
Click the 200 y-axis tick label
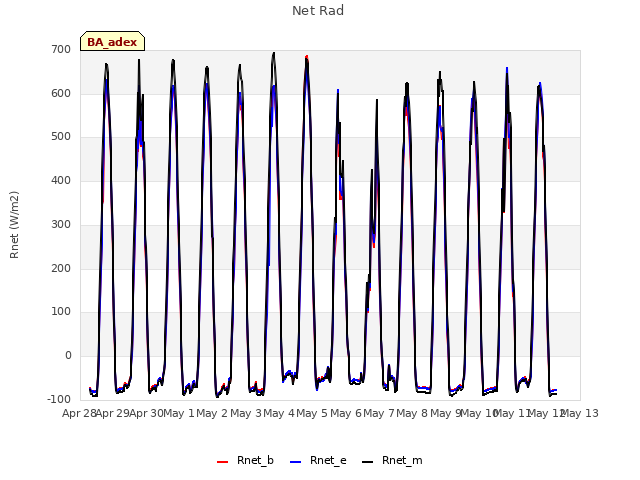tap(61, 269)
